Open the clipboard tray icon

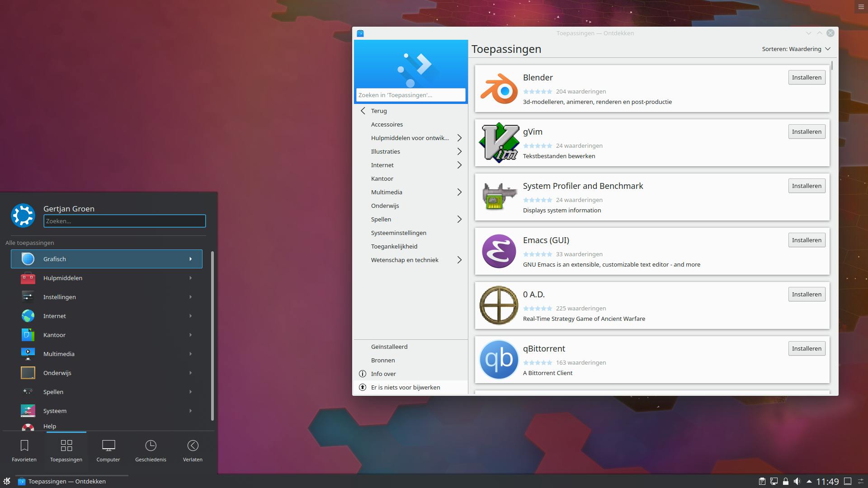point(762,482)
